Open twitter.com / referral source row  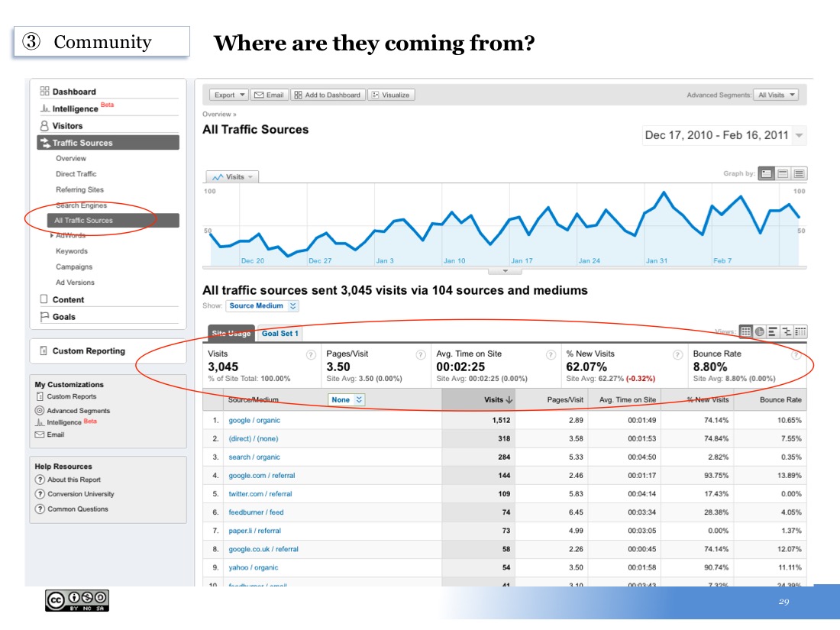click(260, 494)
